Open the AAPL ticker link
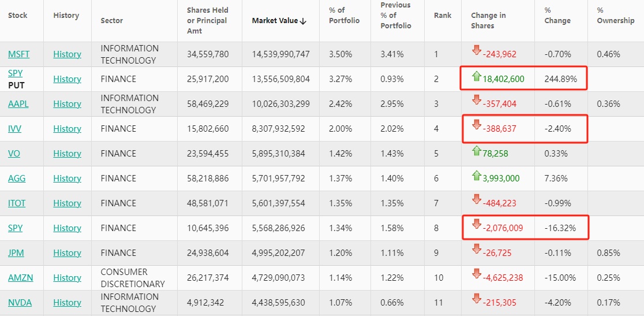644x316 pixels. click(x=18, y=104)
